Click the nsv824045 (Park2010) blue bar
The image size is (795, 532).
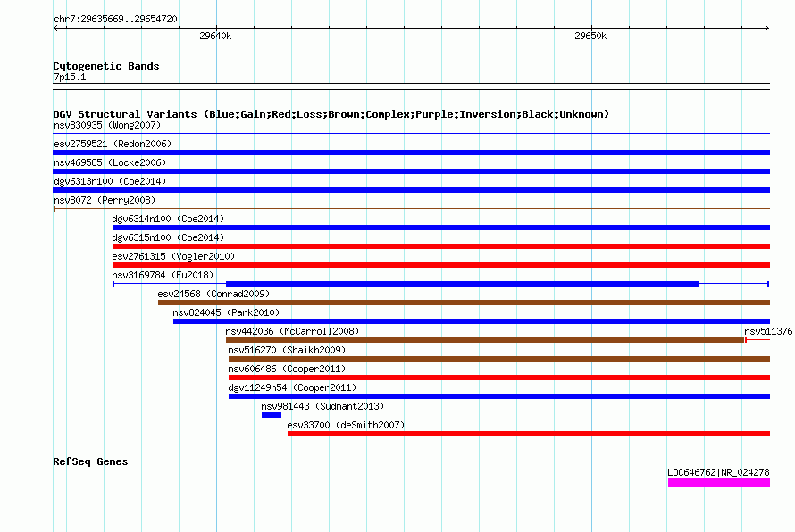point(472,321)
